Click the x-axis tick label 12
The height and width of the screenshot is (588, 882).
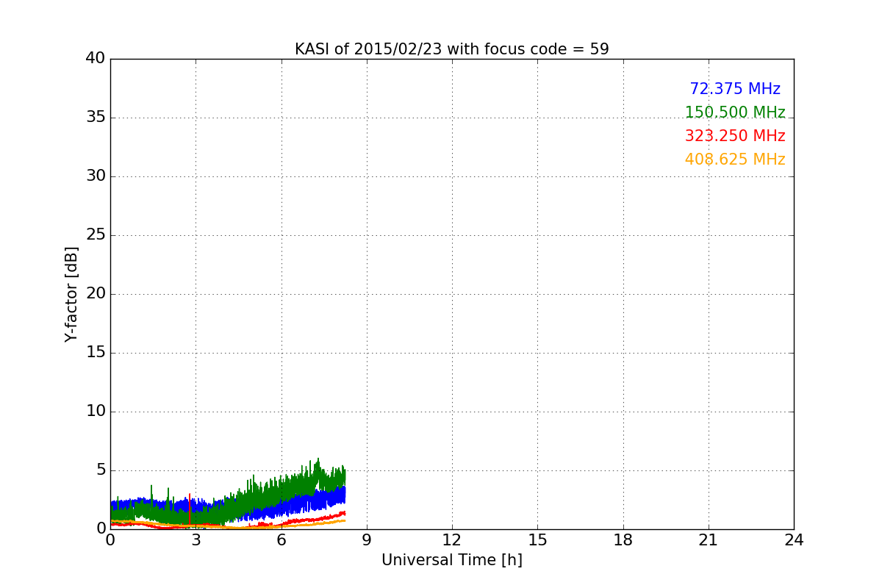point(451,540)
